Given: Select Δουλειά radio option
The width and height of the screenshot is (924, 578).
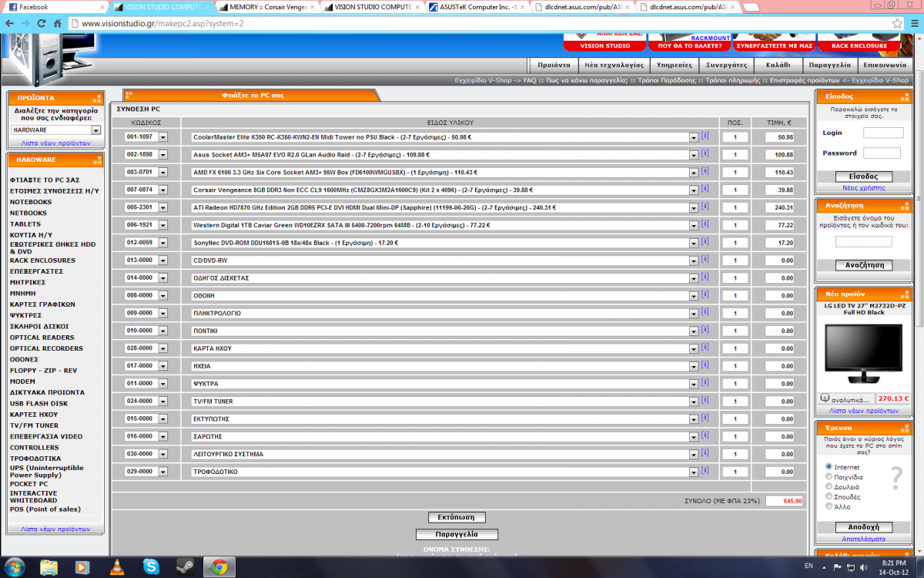Looking at the screenshot, I should click(x=829, y=487).
